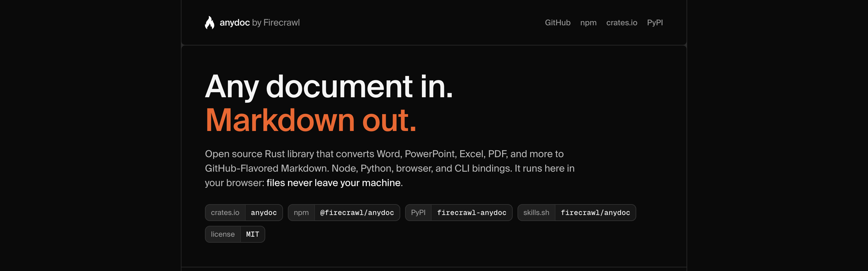Visit the crates.io link in header navigation
The image size is (868, 271).
click(x=621, y=23)
